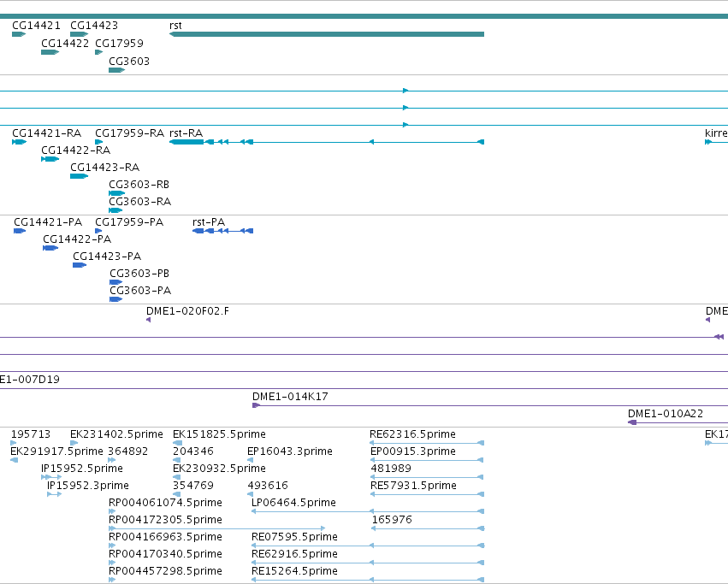Select the CG3603-PB protein label
Image resolution: width=728 pixels, height=584 pixels.
[139, 274]
